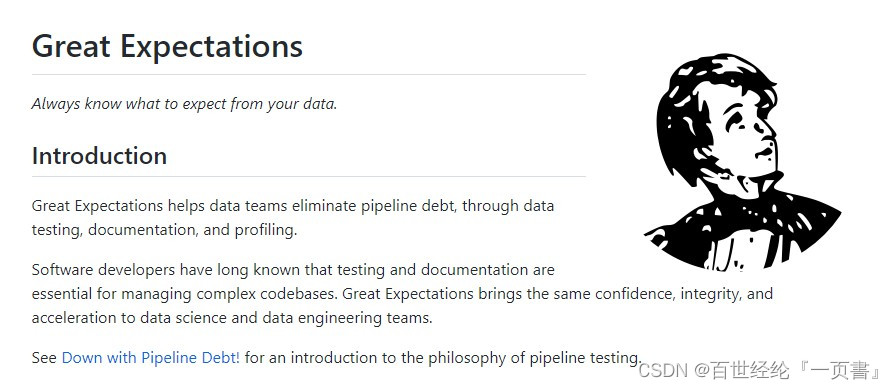Click the text 'philosophy of pipeline testing'
Image resolution: width=893 pixels, height=389 pixels.
(x=532, y=358)
